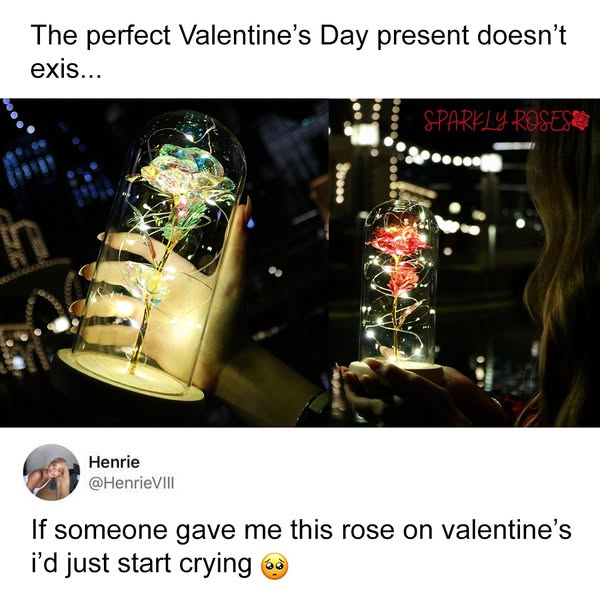Click the wooden base of the left glass dome
Image resolution: width=600 pixels, height=600 pixels.
click(x=130, y=377)
